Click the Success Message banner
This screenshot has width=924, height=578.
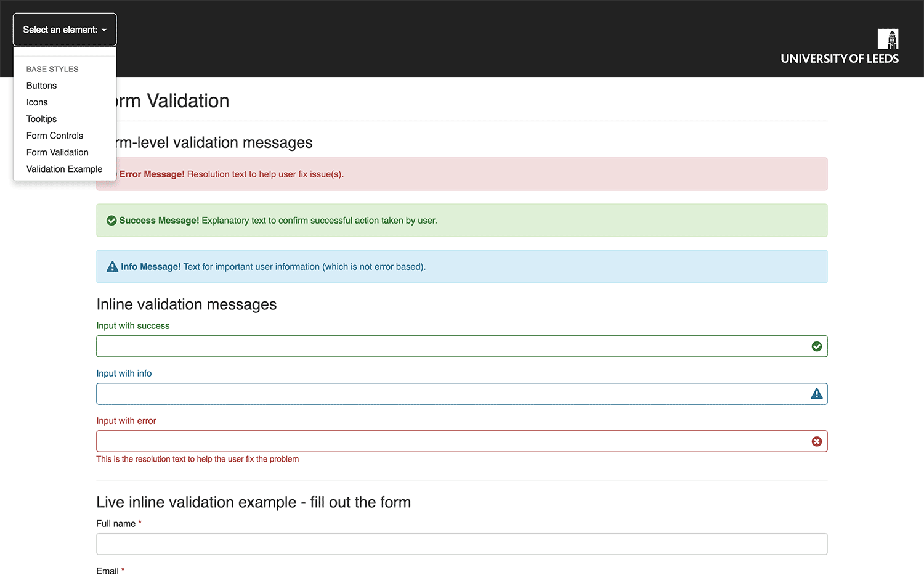(461, 220)
